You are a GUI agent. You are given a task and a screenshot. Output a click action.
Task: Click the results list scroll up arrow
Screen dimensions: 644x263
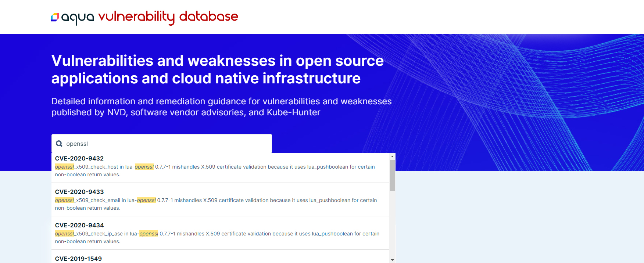click(392, 156)
